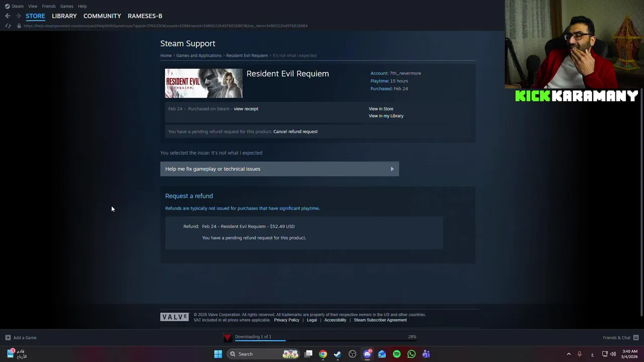
Task: Click the Arabic input language indicator
Action: [592, 354]
